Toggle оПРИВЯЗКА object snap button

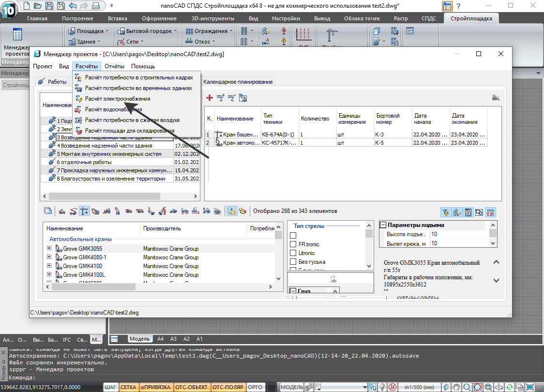click(156, 387)
